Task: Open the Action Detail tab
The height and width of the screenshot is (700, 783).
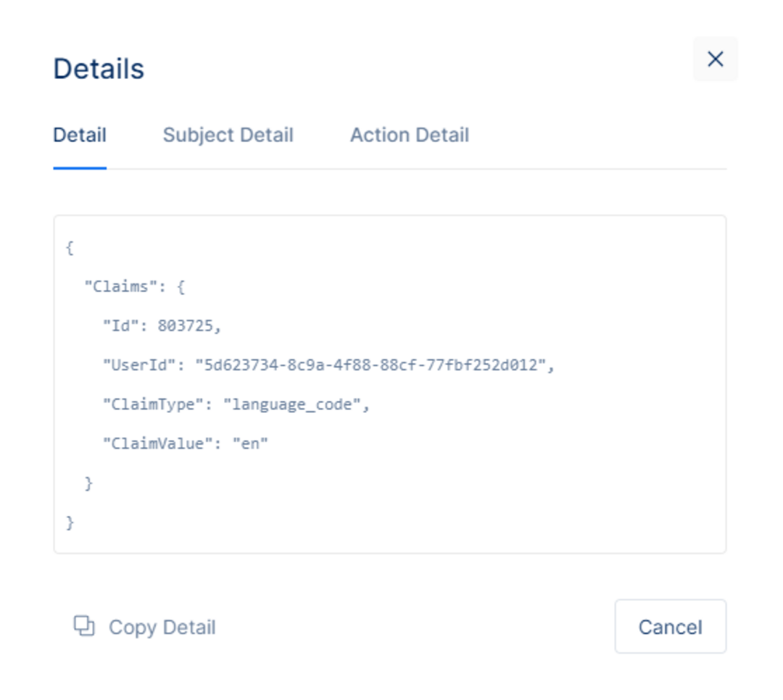Action: coord(410,135)
